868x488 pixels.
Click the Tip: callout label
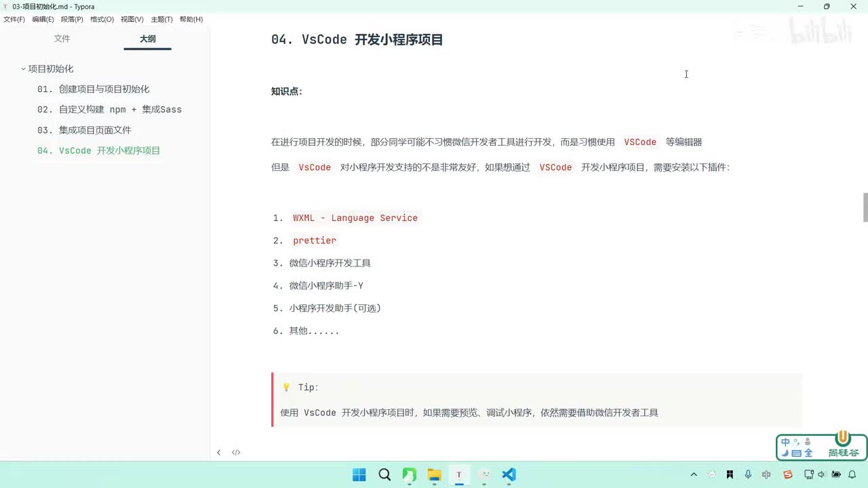pos(308,387)
